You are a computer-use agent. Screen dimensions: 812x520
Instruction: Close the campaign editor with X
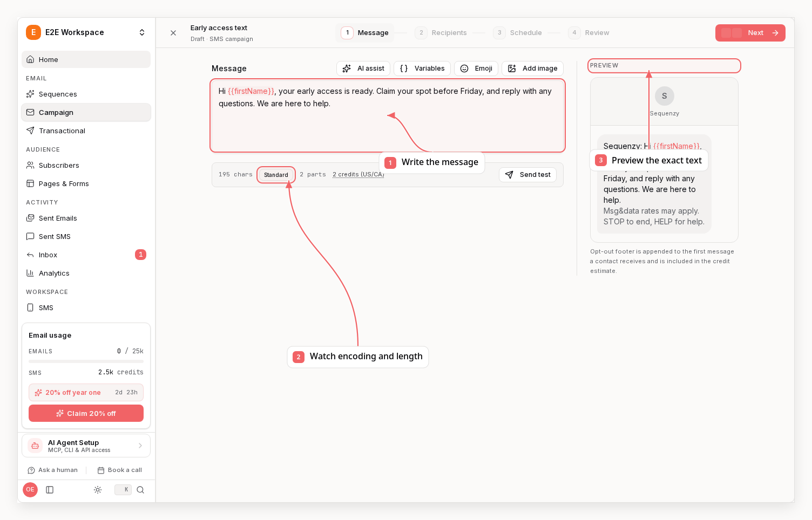(x=173, y=33)
